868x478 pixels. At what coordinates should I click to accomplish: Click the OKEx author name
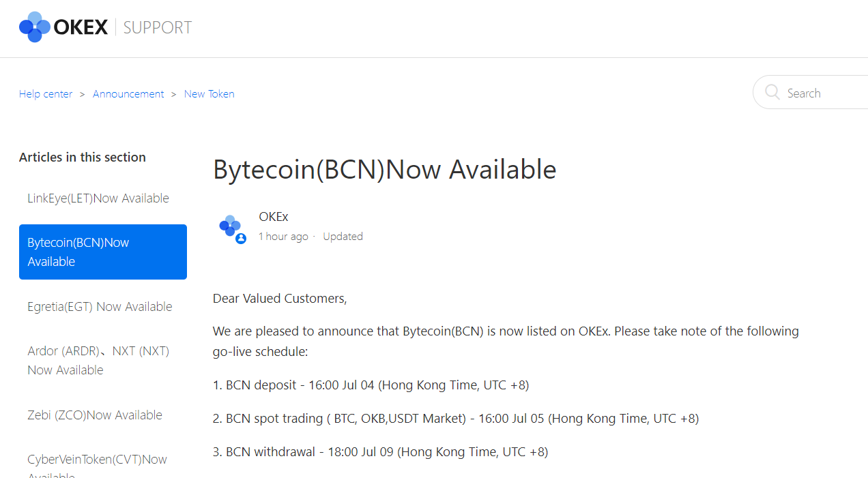pos(274,217)
